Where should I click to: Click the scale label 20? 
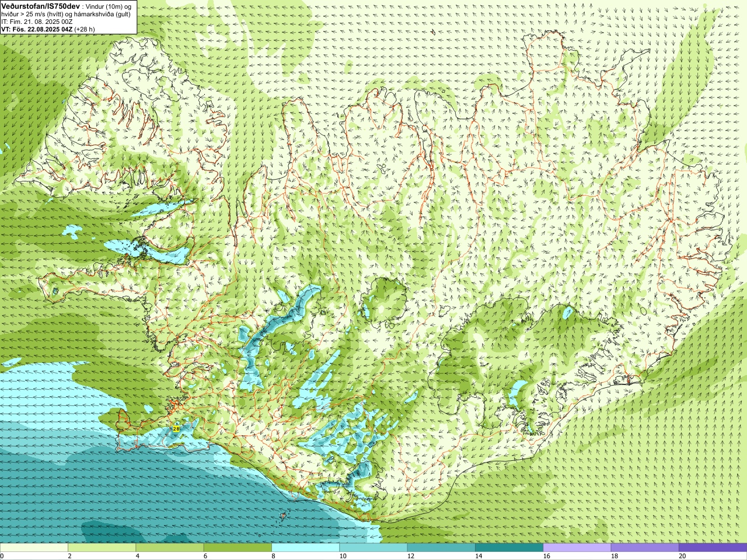click(682, 556)
